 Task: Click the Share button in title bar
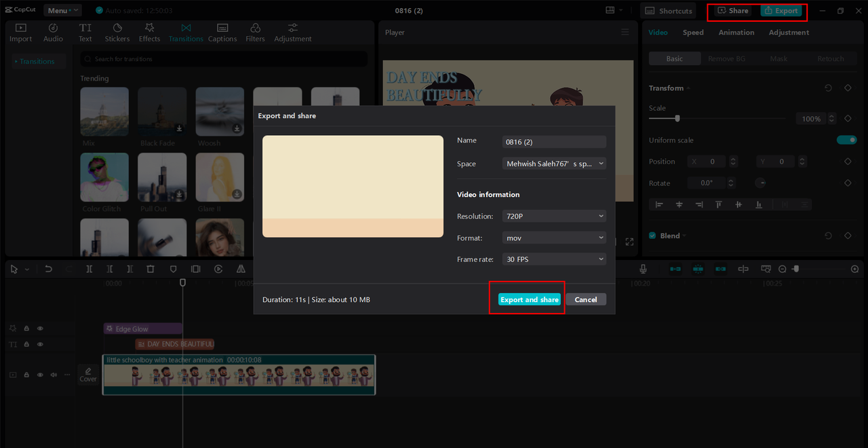[x=733, y=11]
